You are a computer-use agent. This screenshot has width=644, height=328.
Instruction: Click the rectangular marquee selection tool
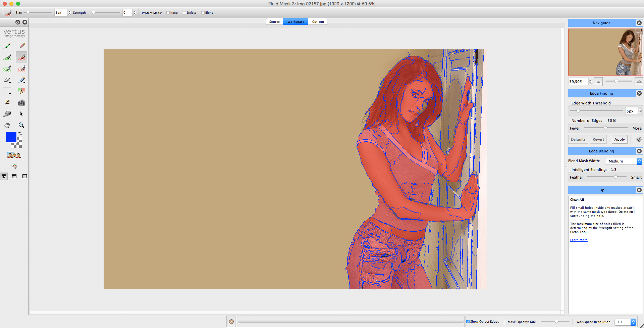(7, 91)
